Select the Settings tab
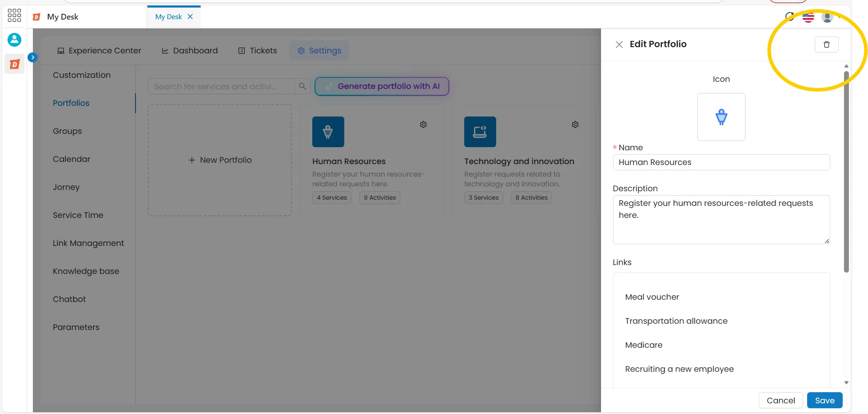Image resolution: width=868 pixels, height=414 pixels. coord(319,51)
